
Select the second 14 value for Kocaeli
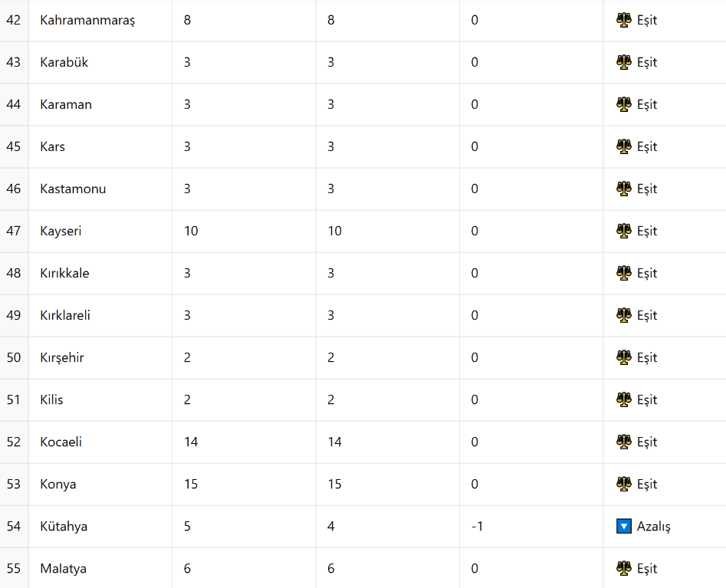click(335, 442)
